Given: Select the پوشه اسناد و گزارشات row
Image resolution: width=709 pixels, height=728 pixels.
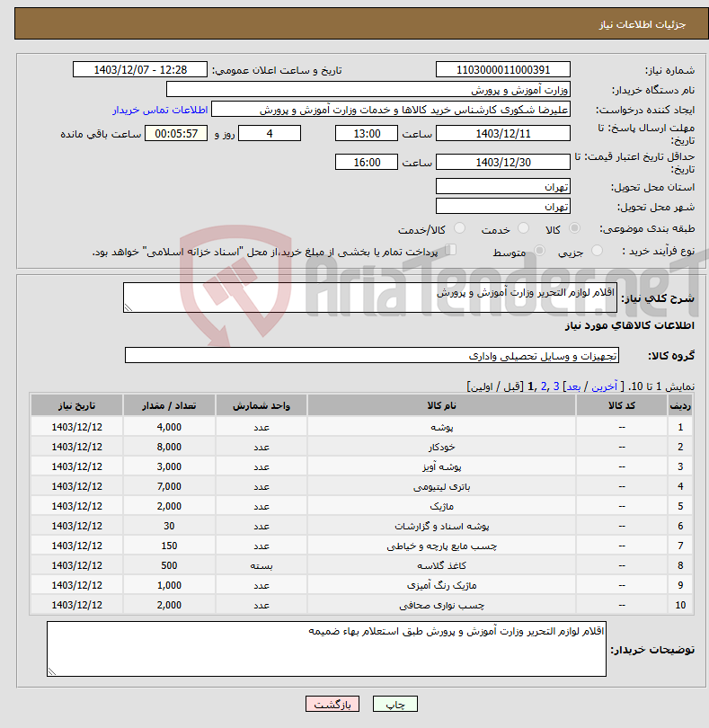Looking at the screenshot, I should pyautogui.click(x=362, y=526).
